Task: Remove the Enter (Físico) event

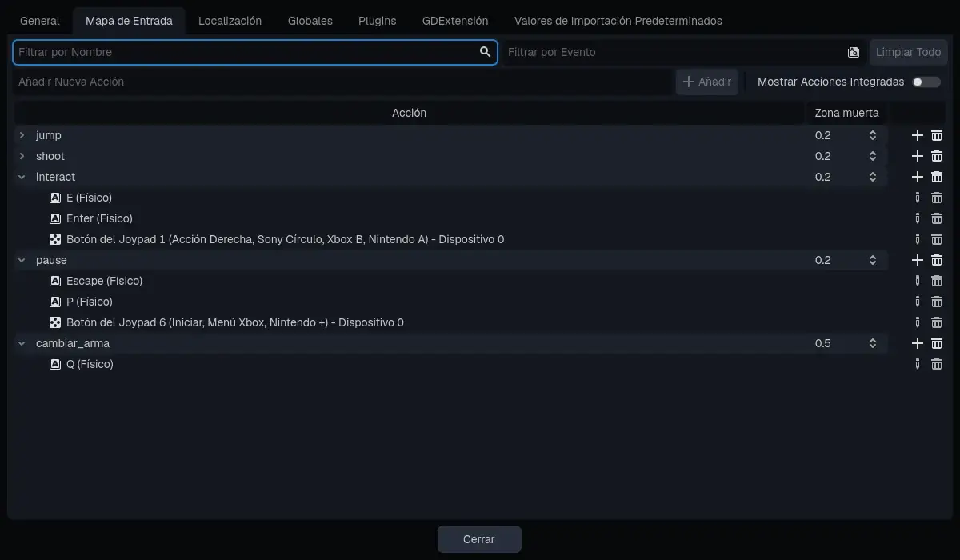Action: (937, 218)
